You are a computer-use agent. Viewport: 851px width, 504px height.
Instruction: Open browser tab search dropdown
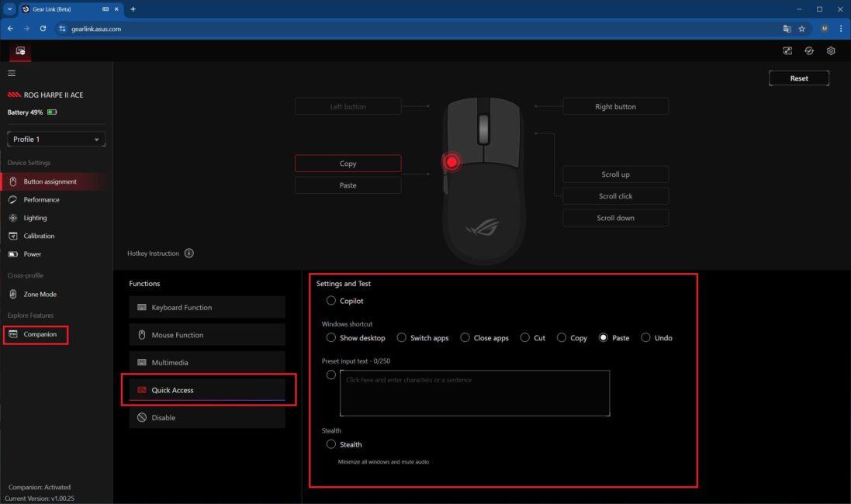[x=9, y=9]
